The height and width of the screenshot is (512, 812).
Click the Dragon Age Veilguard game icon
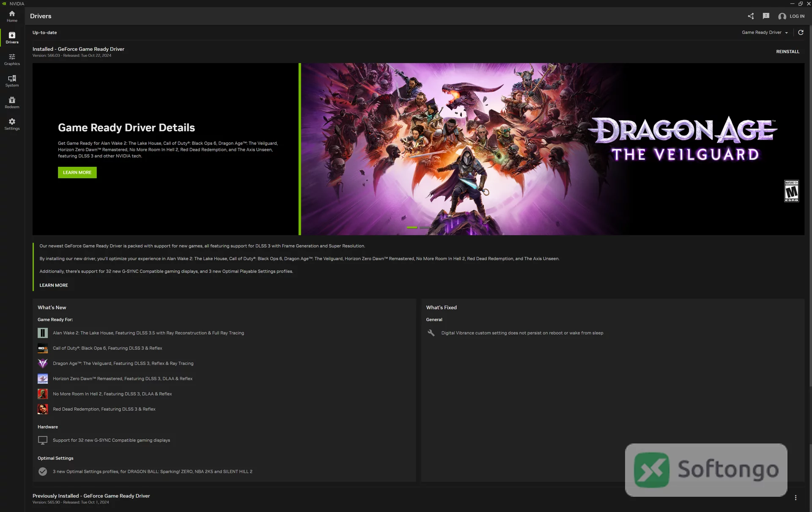pos(43,363)
